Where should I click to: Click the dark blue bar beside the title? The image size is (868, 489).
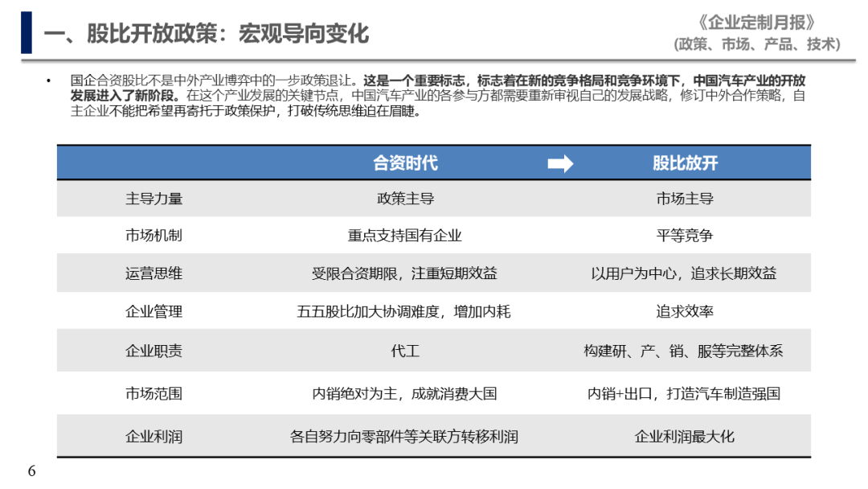[x=27, y=33]
